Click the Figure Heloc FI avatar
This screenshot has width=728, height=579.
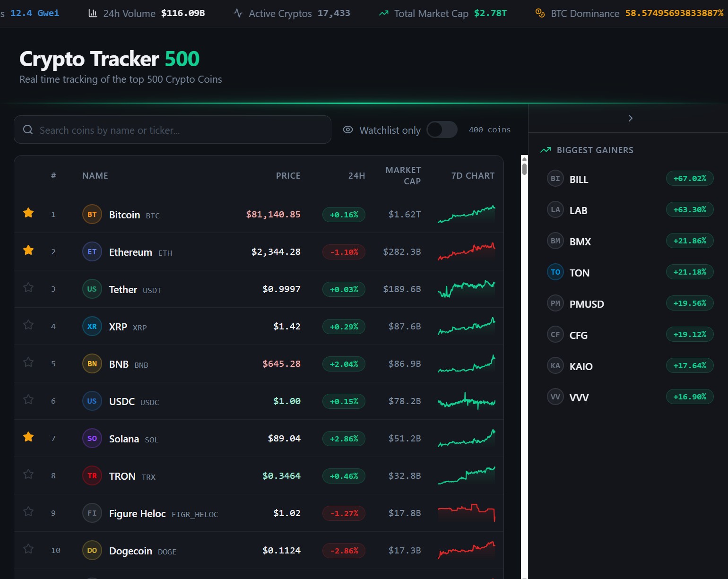[x=92, y=513]
